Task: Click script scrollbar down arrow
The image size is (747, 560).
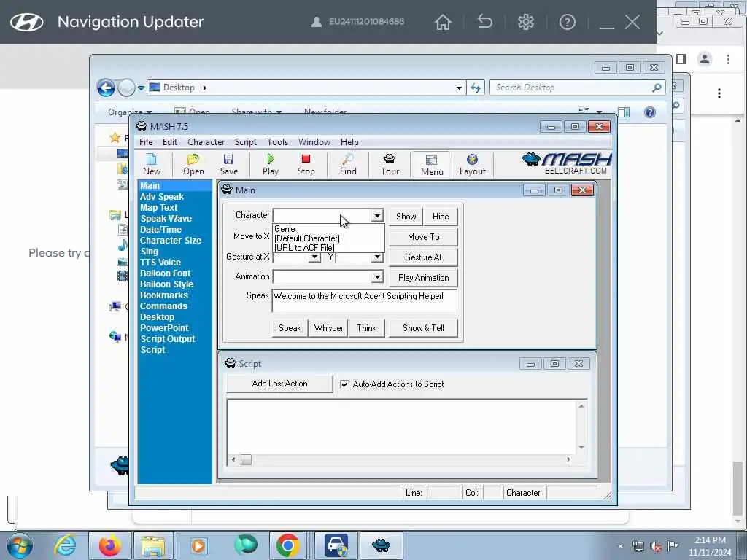Action: [x=581, y=448]
